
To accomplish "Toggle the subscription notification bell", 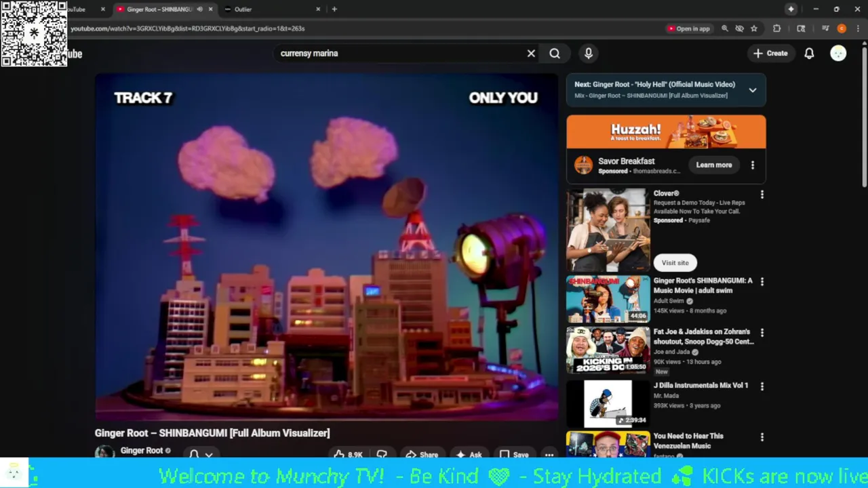I will point(194,455).
